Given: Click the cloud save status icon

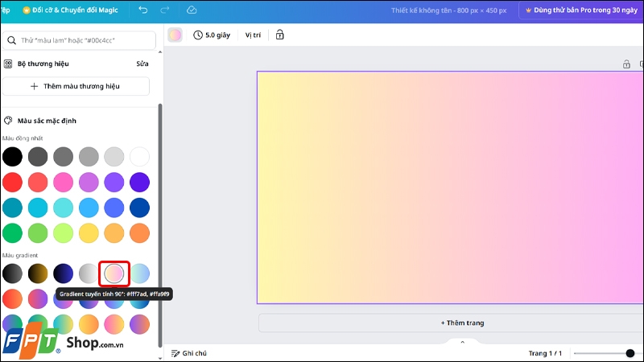Looking at the screenshot, I should [192, 10].
